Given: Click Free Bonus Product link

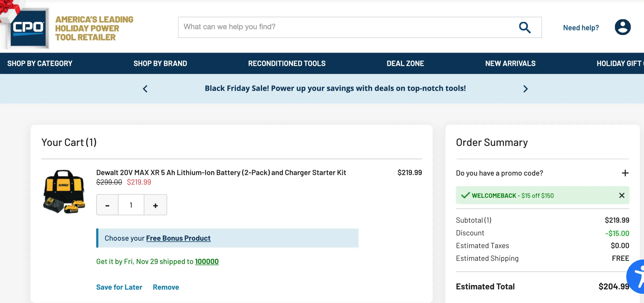Looking at the screenshot, I should (x=178, y=238).
